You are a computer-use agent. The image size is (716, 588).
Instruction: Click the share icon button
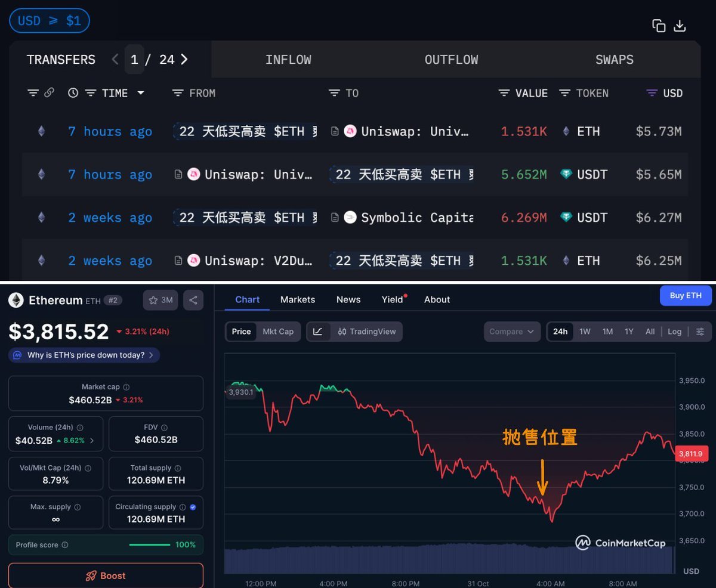pyautogui.click(x=193, y=300)
